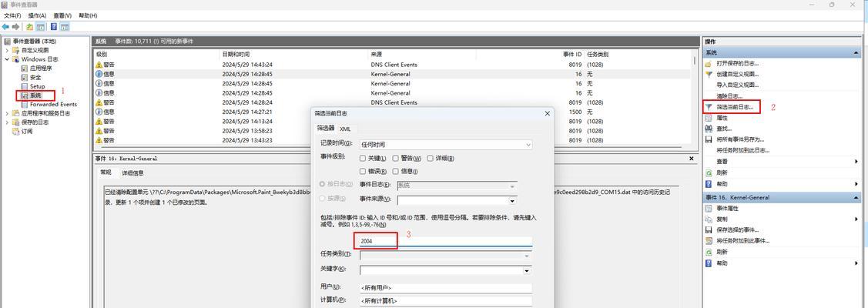Expand the 保存的日志 tree node
The image size is (868, 308).
[7, 122]
